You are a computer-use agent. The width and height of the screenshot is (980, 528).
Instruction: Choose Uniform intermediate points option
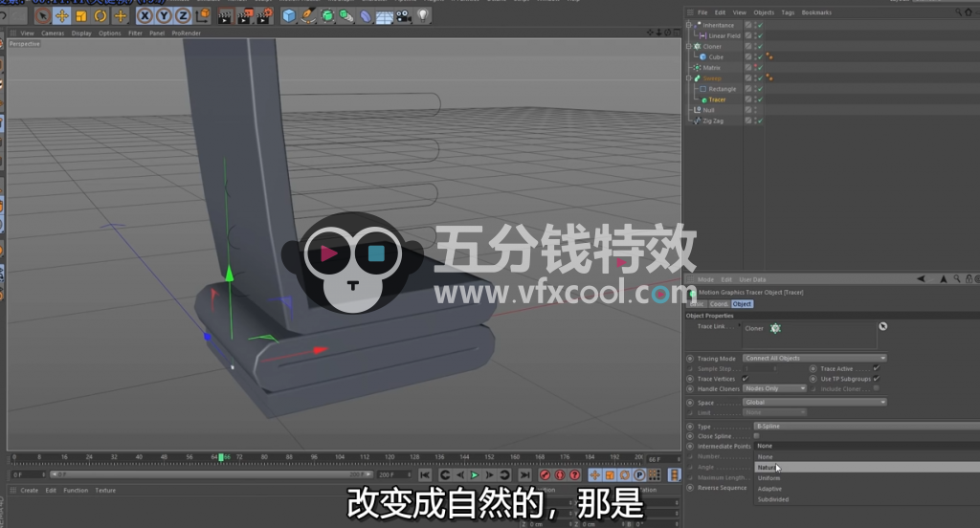(867, 478)
